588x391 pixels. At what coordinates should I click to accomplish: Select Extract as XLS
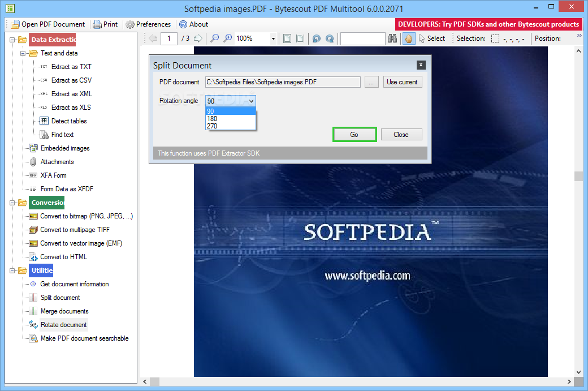coord(71,108)
